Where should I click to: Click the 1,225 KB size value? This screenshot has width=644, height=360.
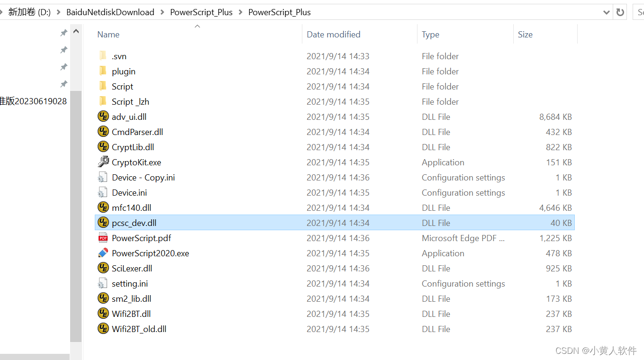(x=555, y=238)
